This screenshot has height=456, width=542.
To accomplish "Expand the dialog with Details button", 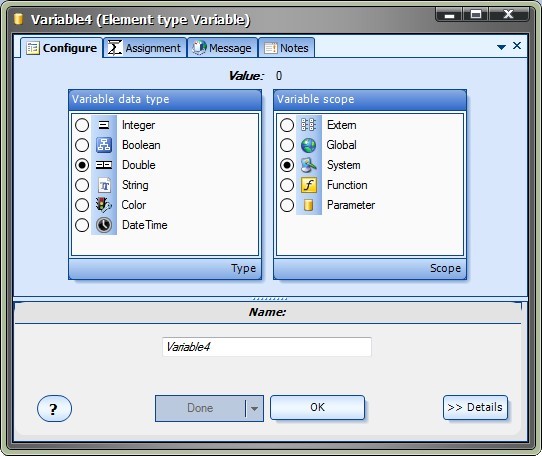I will point(475,408).
